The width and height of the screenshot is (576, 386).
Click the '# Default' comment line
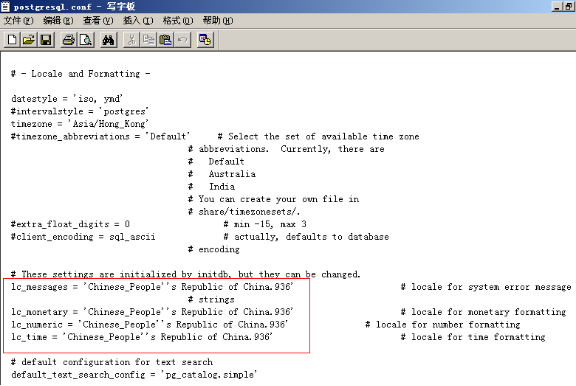pyautogui.click(x=216, y=162)
